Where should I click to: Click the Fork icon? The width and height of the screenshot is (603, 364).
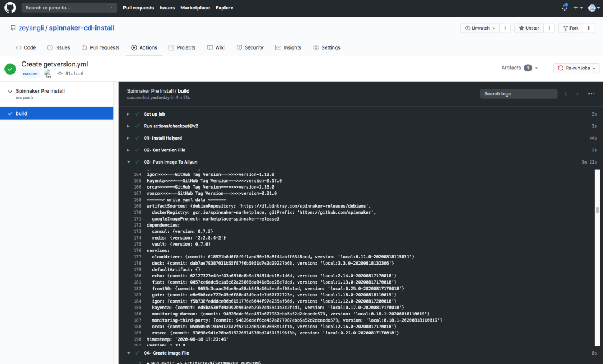tap(565, 28)
